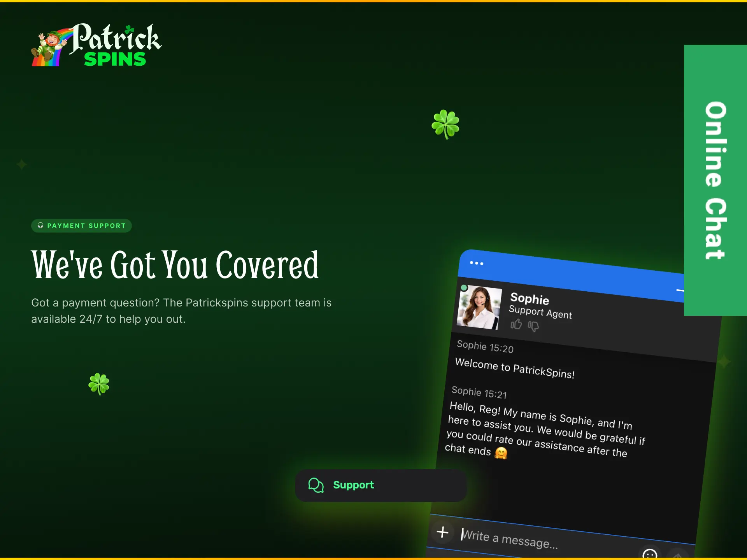Viewport: 747px width, 560px height.
Task: Rate Sophie with thumbs up
Action: click(x=516, y=324)
